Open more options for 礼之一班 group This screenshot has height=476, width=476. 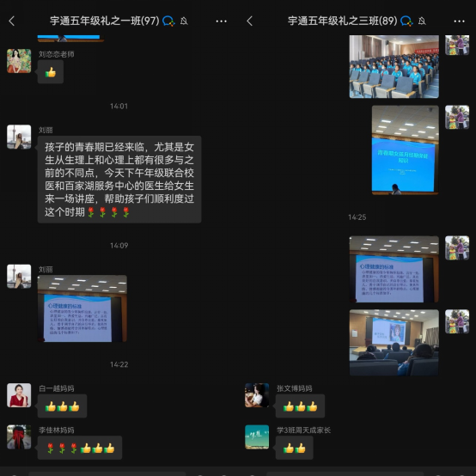(x=222, y=21)
